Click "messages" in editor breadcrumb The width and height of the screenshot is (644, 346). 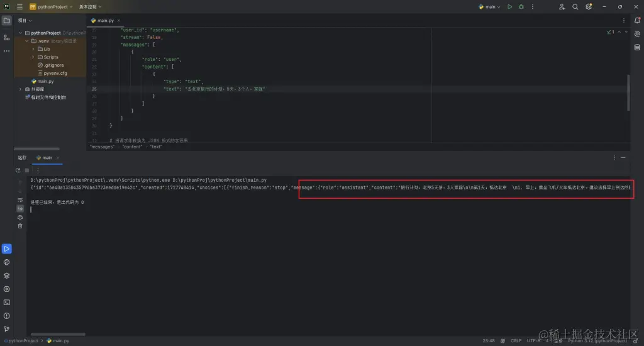click(102, 147)
